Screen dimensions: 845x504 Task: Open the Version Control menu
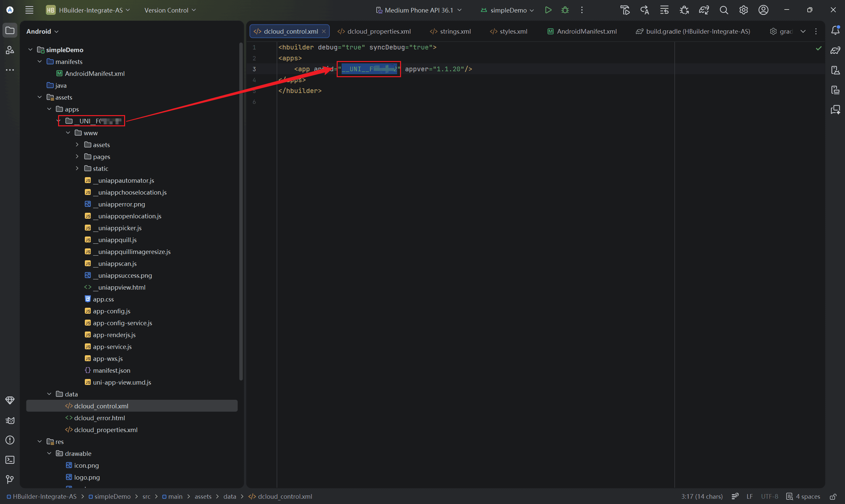tap(170, 10)
